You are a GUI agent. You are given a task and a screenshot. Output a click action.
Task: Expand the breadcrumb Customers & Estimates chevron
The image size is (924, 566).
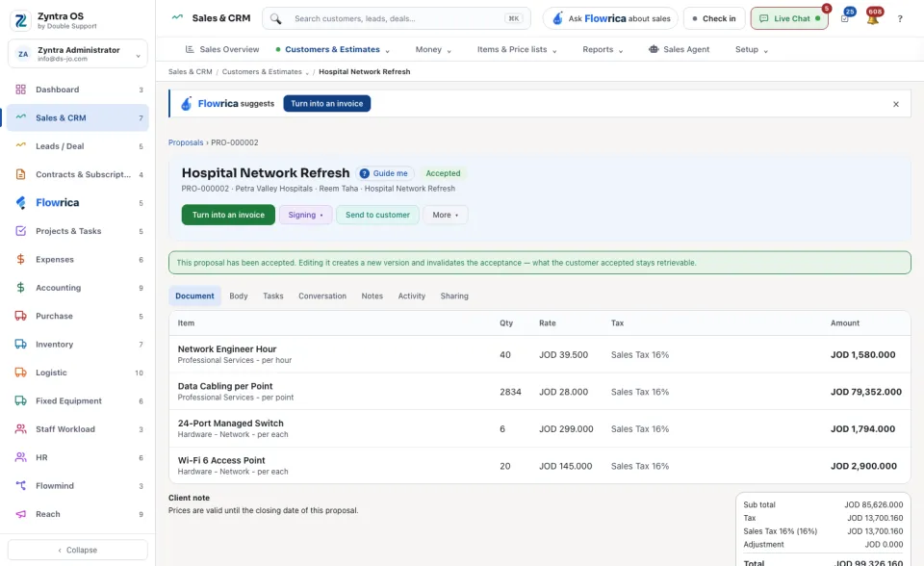tap(307, 72)
